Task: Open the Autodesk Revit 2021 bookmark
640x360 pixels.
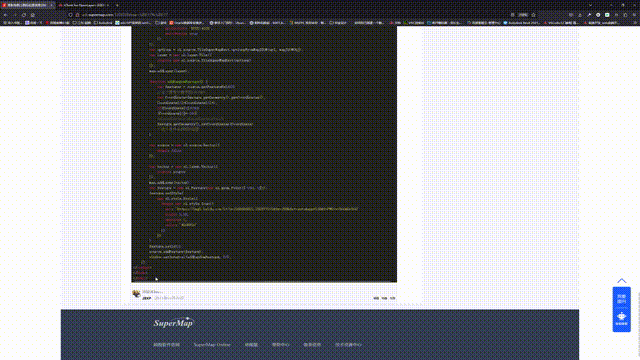Action: 522,23
